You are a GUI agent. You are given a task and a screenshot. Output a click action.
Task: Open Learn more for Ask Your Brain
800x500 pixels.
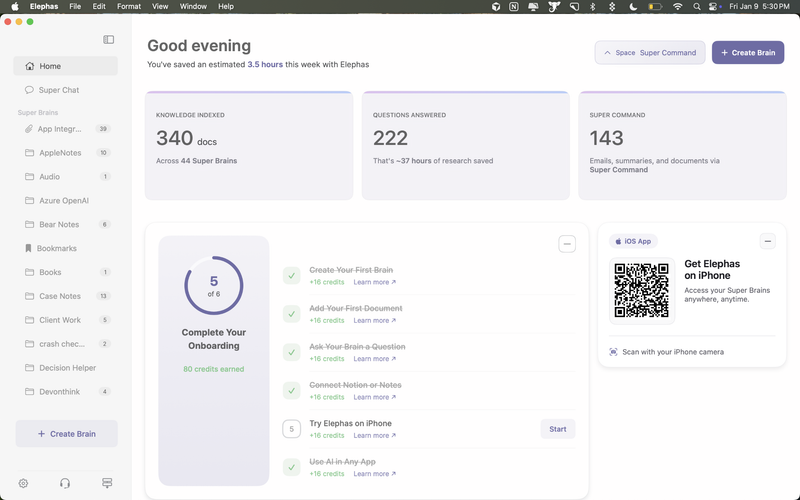click(374, 359)
